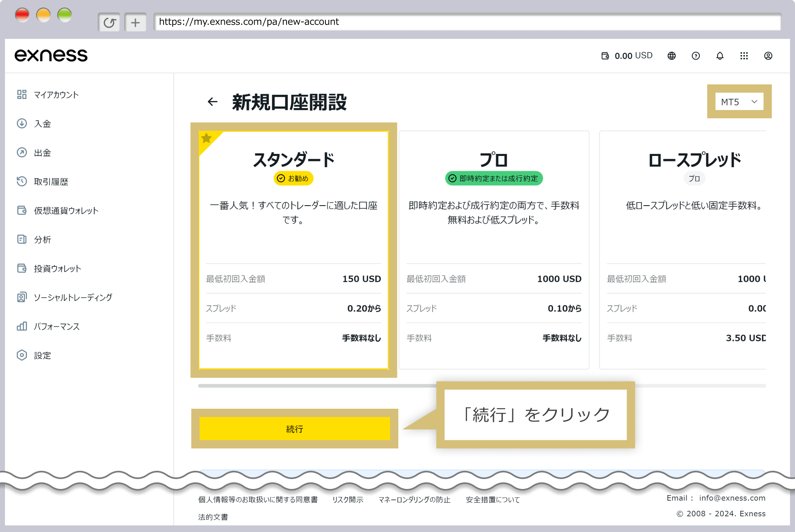This screenshot has width=795, height=532.
Task: Click the ソーシャルトレーディング icon
Action: pos(22,297)
